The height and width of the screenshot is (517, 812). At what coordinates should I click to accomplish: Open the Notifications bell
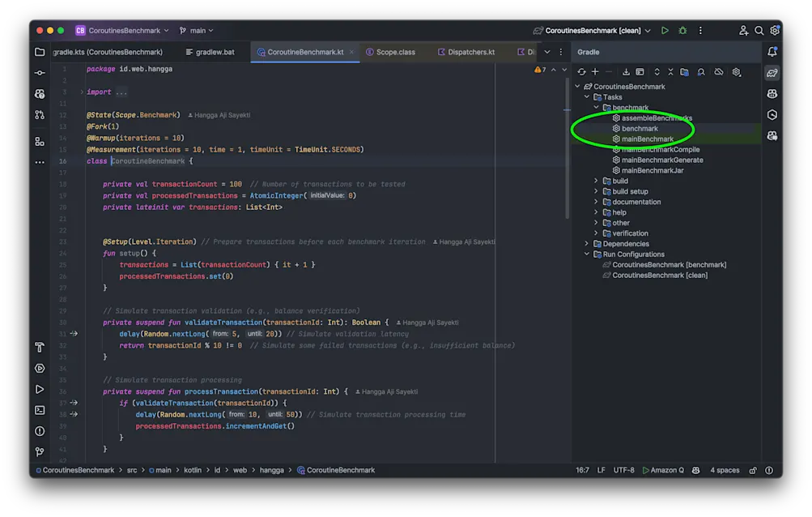(x=772, y=52)
